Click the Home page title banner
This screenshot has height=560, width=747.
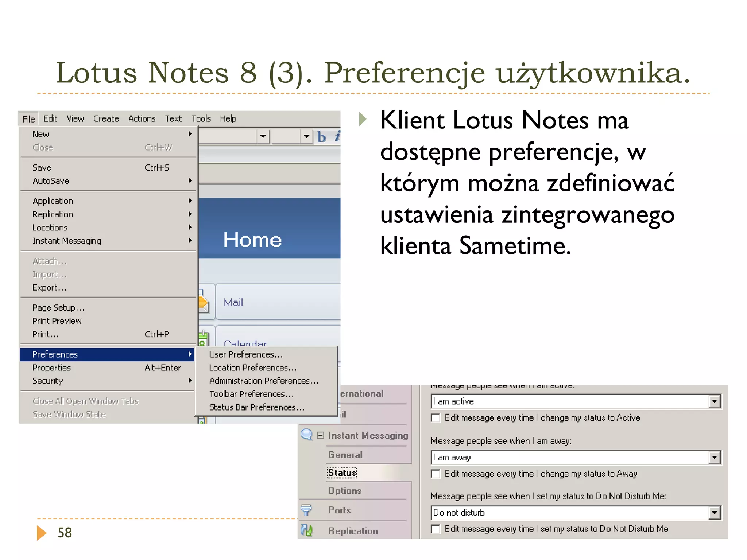point(270,228)
